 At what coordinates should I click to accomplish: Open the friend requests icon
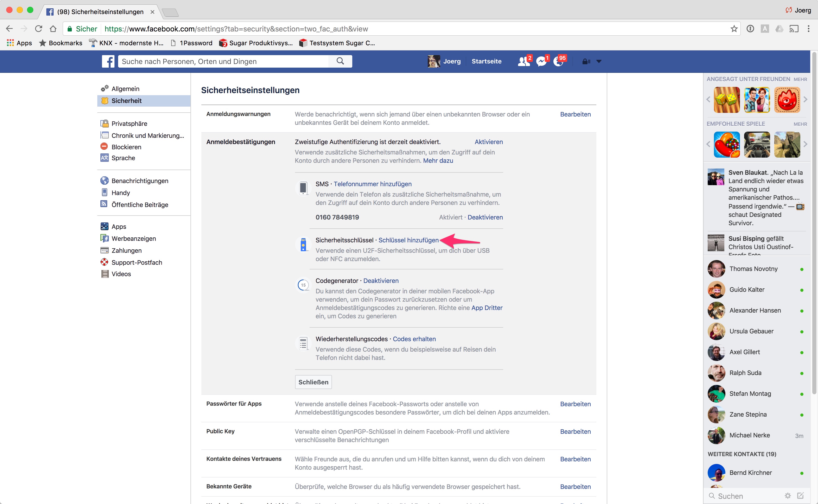coord(523,61)
